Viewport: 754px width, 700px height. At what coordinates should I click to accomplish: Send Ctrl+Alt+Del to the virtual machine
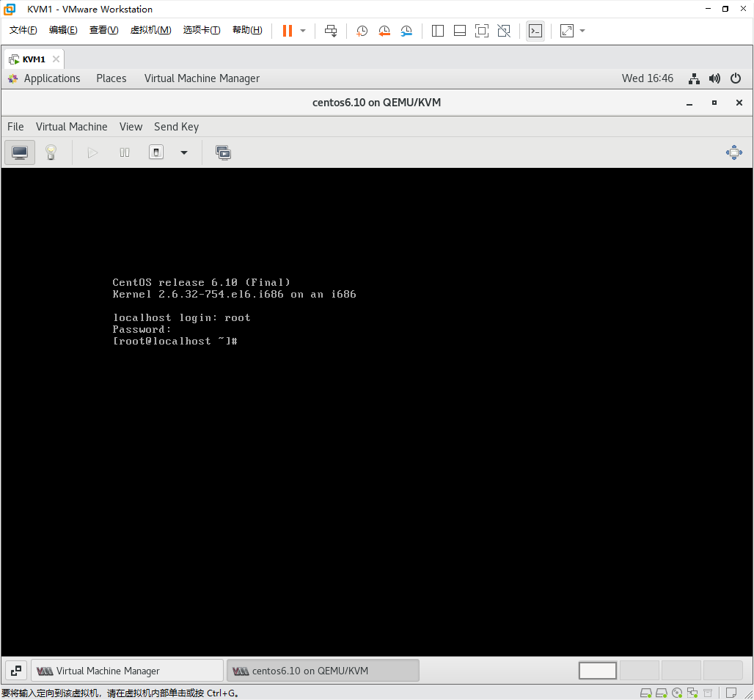(331, 31)
